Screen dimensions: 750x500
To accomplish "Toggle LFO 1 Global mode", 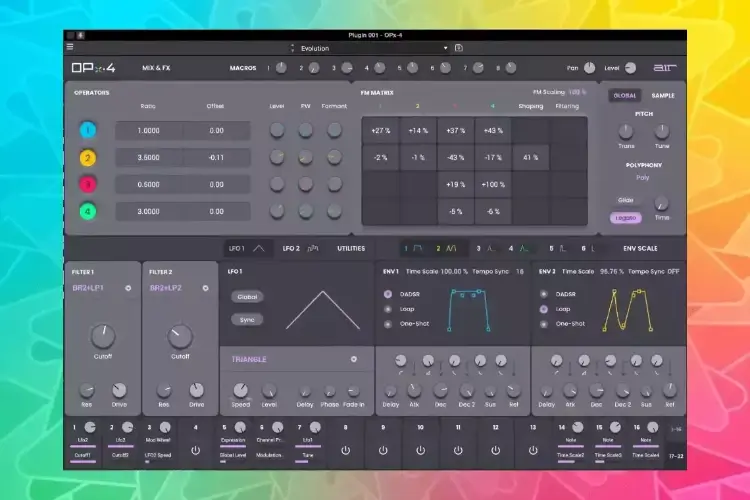I will [x=247, y=297].
